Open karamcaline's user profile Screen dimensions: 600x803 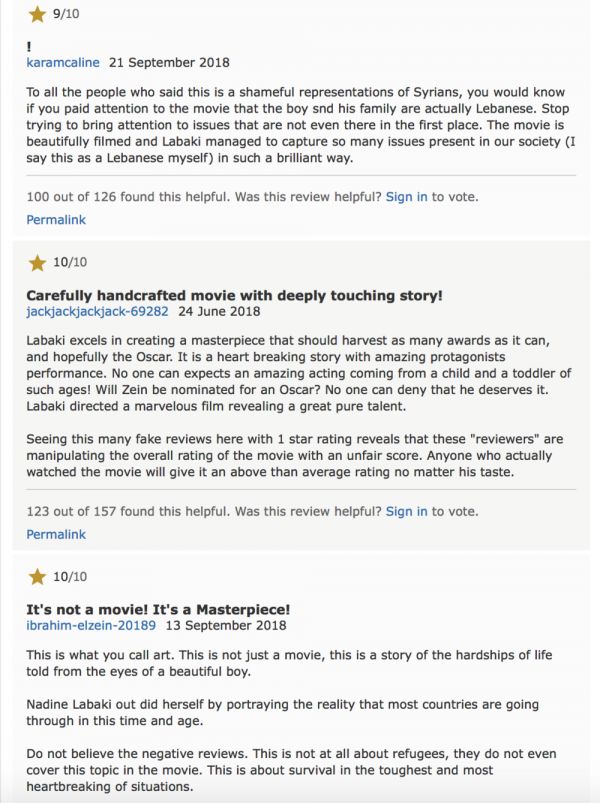pos(63,62)
